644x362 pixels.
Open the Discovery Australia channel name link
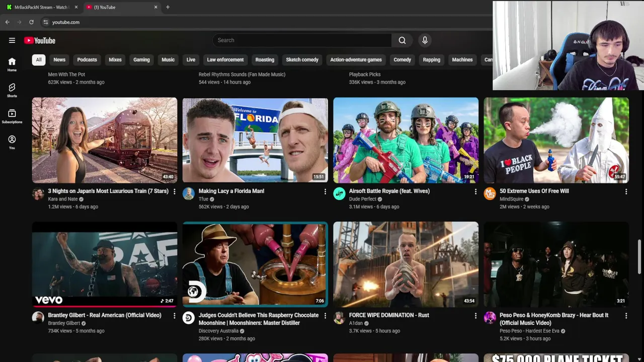point(218,331)
